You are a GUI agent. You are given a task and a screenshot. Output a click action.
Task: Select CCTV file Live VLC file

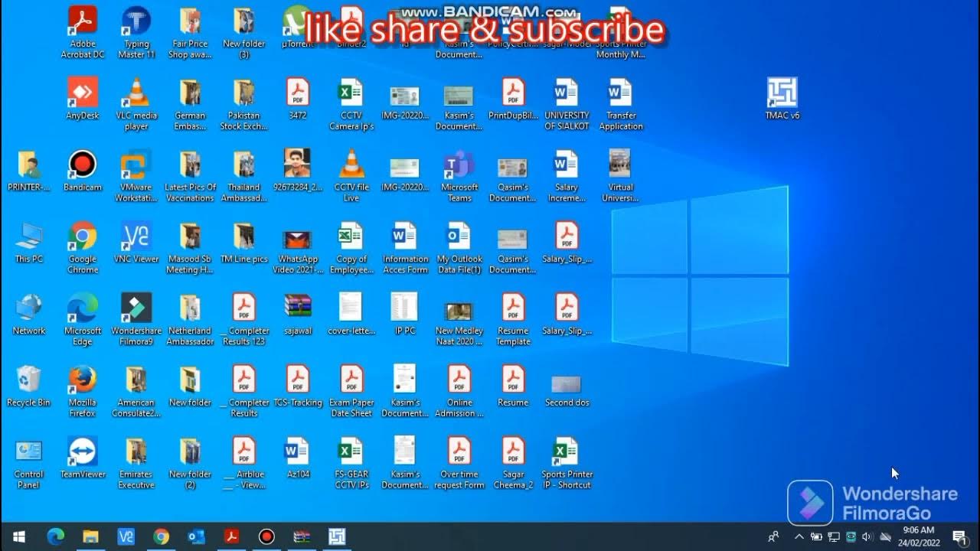point(351,176)
